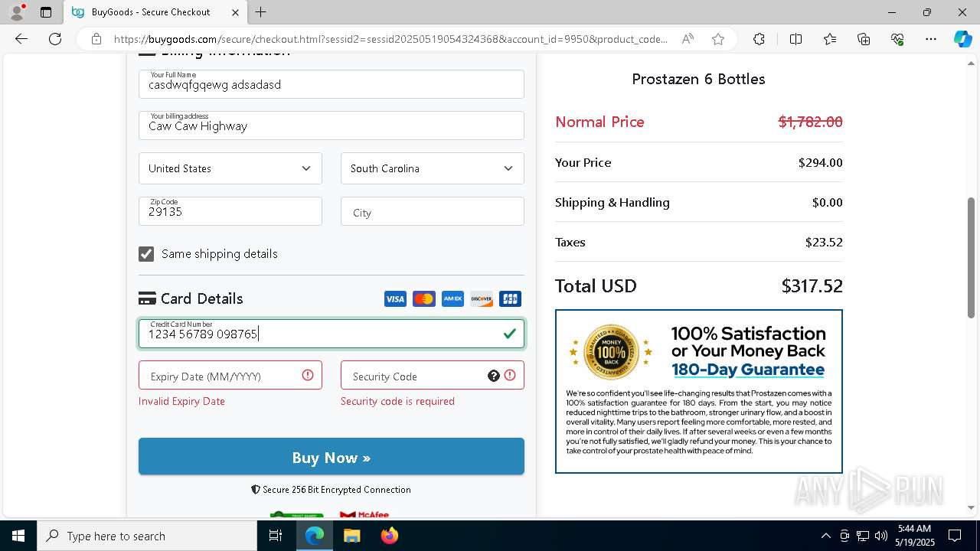Open Copilot sidebar icon
Viewport: 980px width, 551px height.
pos(962,39)
